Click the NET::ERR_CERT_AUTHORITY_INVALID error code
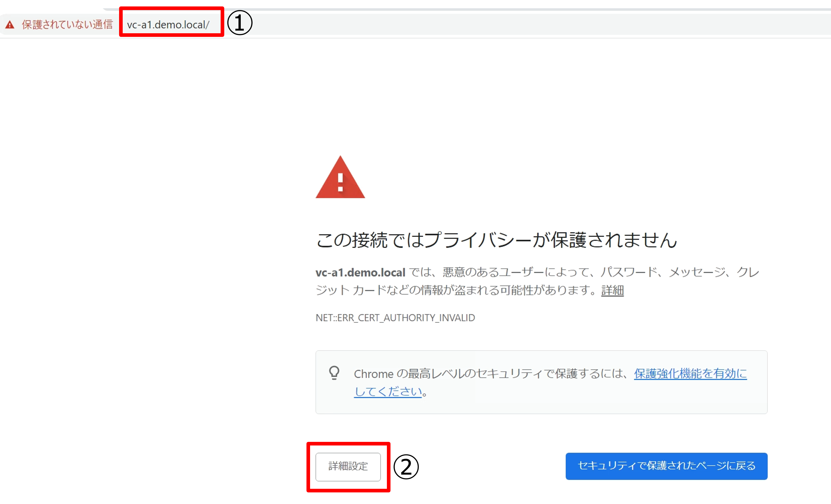This screenshot has height=504, width=831. [x=395, y=318]
